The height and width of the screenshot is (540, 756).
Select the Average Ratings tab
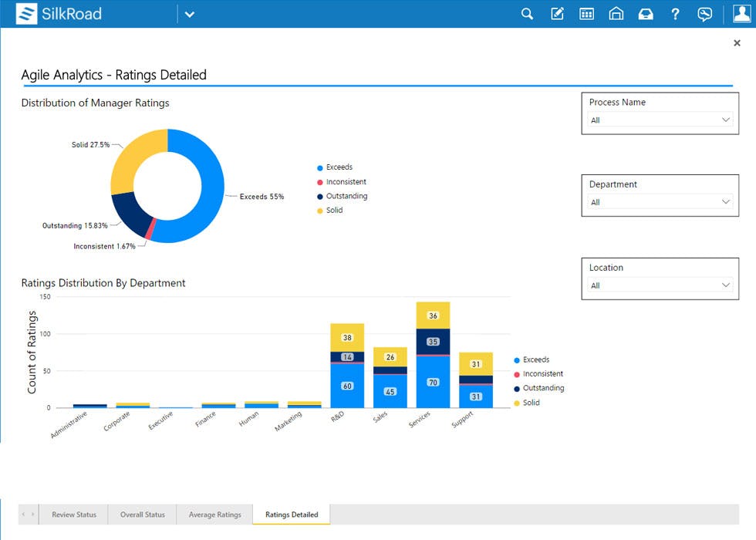pyautogui.click(x=214, y=514)
